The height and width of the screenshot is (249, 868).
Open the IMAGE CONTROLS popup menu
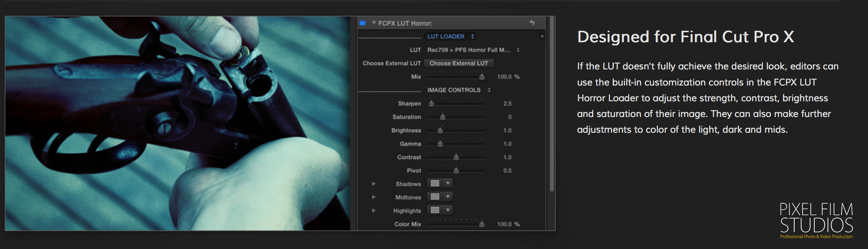click(x=459, y=90)
